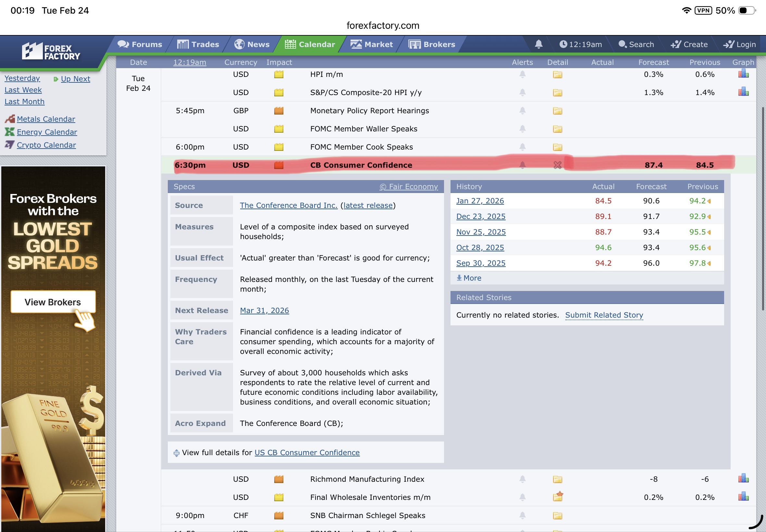
Task: Toggle alert bell for SNB Chairman Schlegel Speaks
Action: click(x=522, y=515)
